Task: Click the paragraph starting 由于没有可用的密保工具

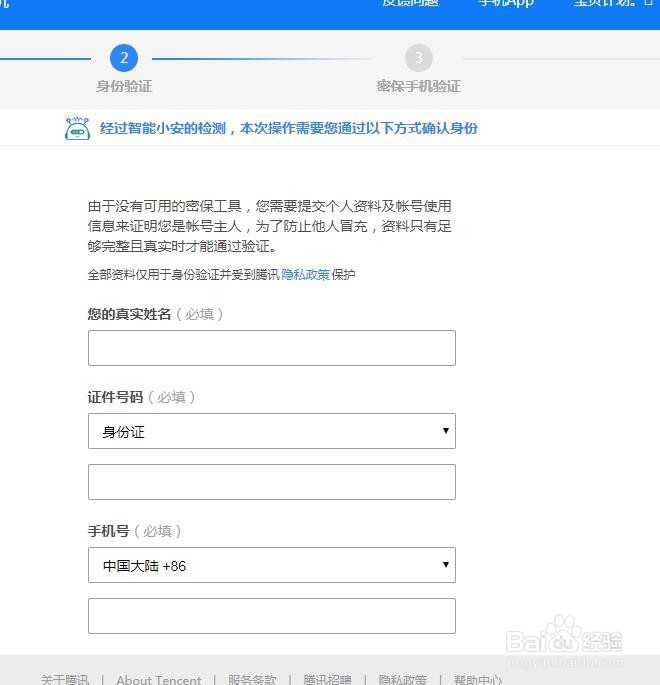Action: pyautogui.click(x=270, y=226)
